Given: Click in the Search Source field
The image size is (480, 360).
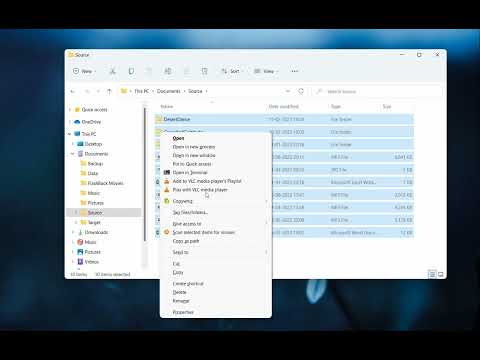Looking at the screenshot, I should (378, 91).
